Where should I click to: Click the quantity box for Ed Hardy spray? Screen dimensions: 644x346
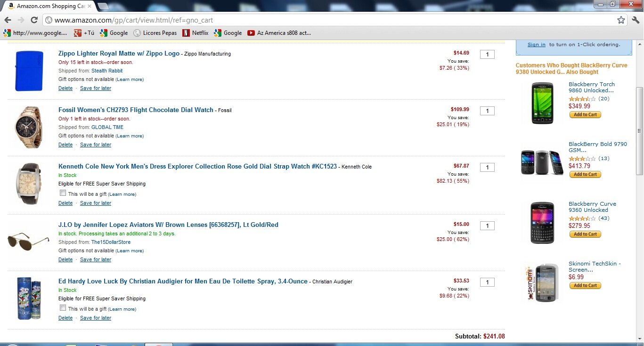coord(487,282)
